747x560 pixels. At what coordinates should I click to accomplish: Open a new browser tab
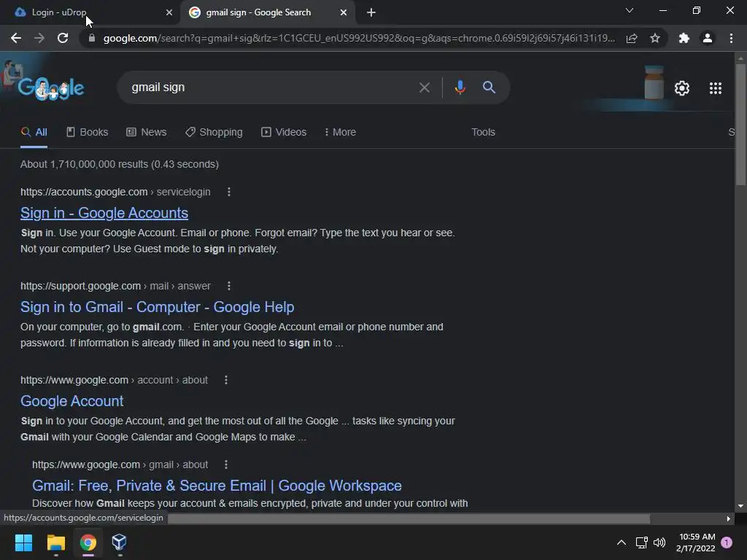click(x=371, y=12)
